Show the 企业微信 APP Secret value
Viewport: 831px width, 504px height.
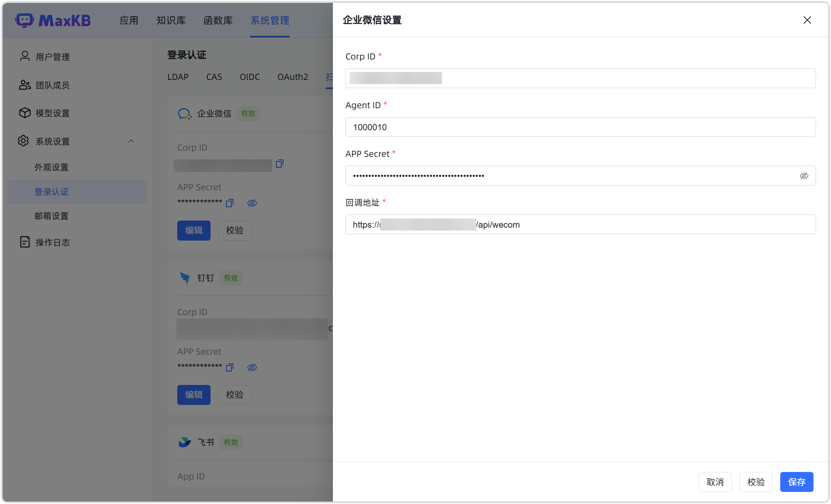click(x=252, y=203)
